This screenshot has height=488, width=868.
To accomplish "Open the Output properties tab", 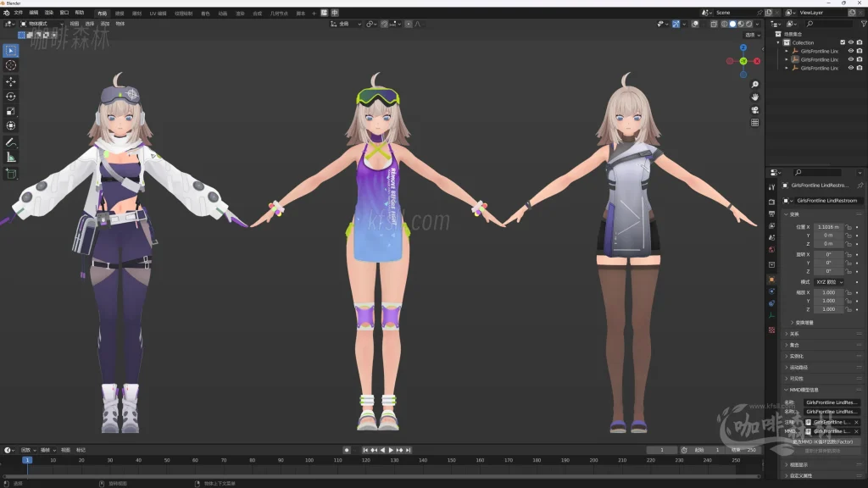I will pos(771,213).
